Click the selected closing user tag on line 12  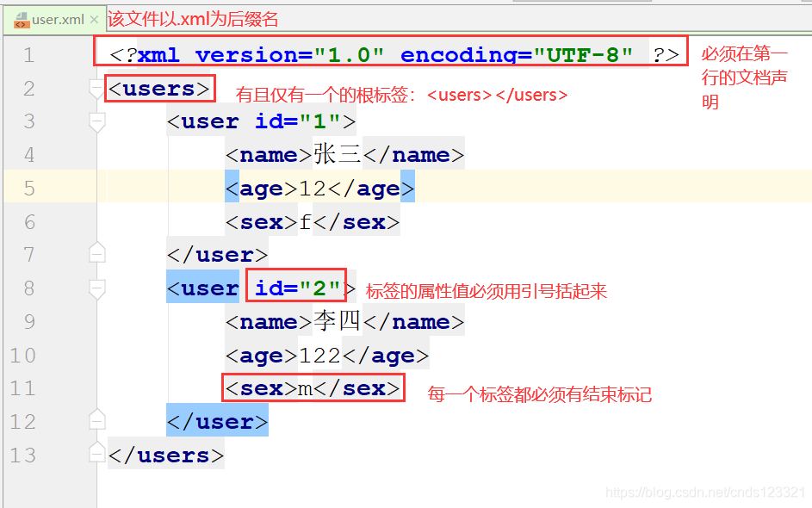pos(216,421)
